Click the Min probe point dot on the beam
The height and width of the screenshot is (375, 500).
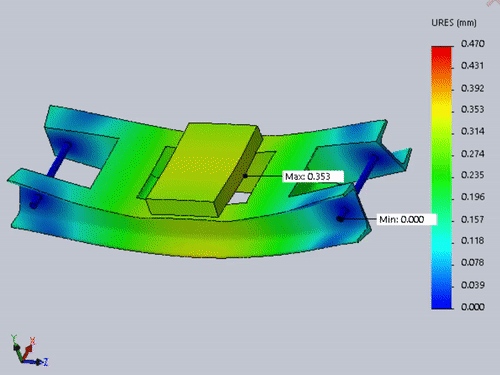click(x=340, y=219)
